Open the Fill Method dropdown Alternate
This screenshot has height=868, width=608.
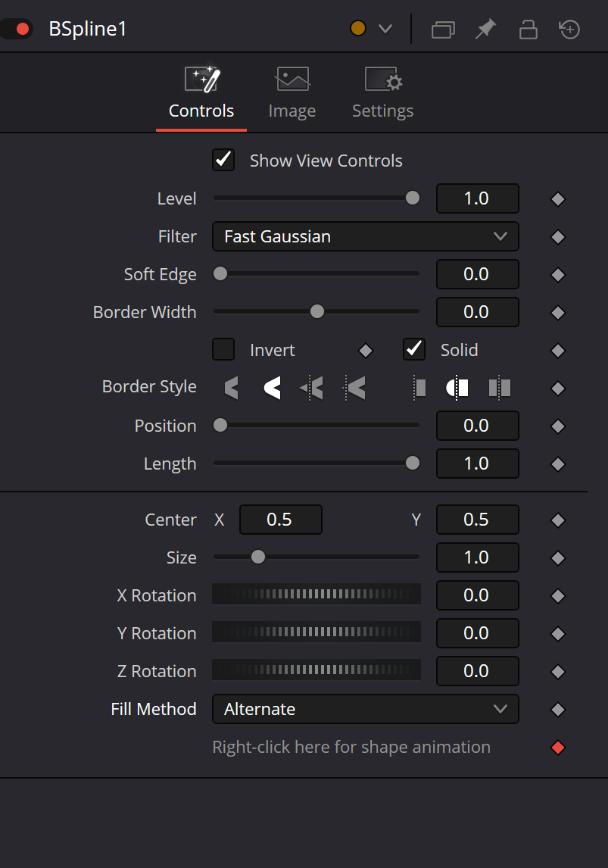[366, 709]
